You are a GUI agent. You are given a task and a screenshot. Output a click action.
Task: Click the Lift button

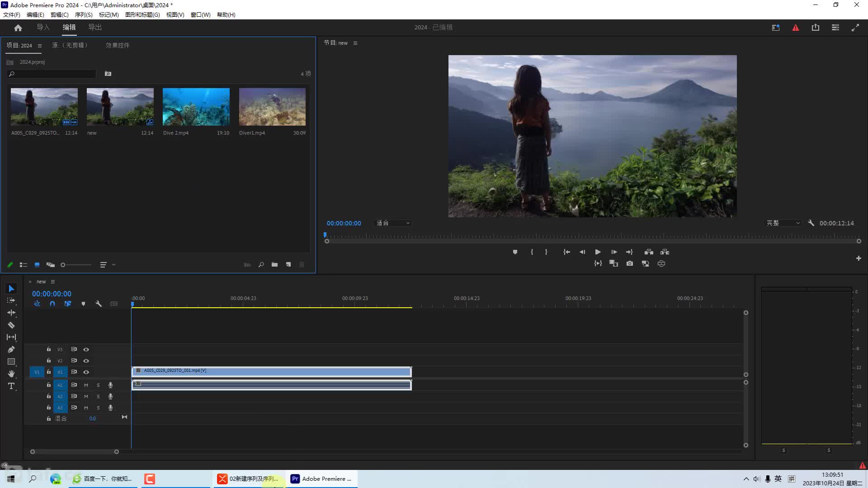(649, 252)
